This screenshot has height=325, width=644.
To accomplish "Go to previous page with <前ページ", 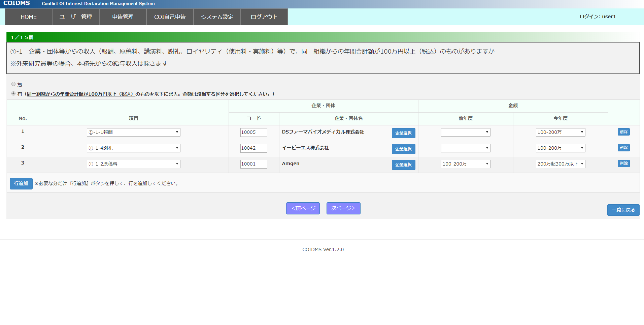I will pyautogui.click(x=303, y=208).
